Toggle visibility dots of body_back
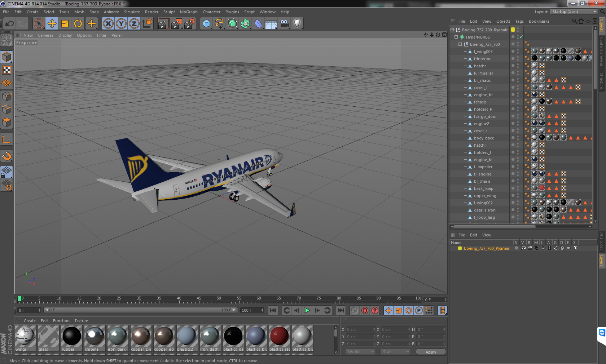 coord(518,138)
